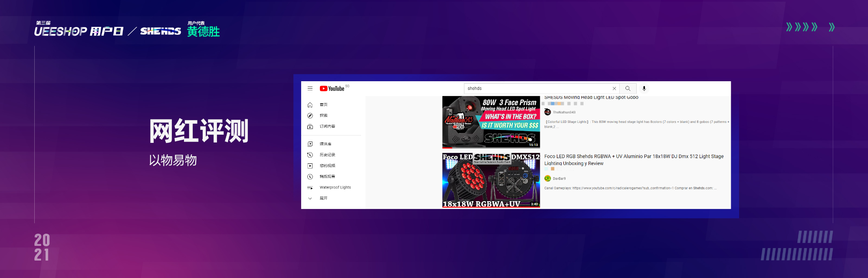
Task: Expand the sidebar with 展开 chevron
Action: pos(310,198)
